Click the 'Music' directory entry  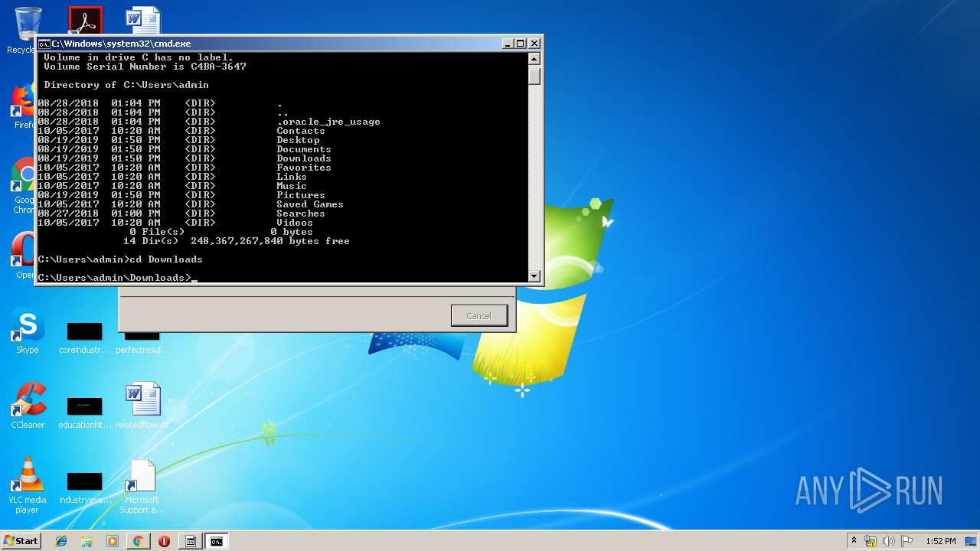click(292, 186)
